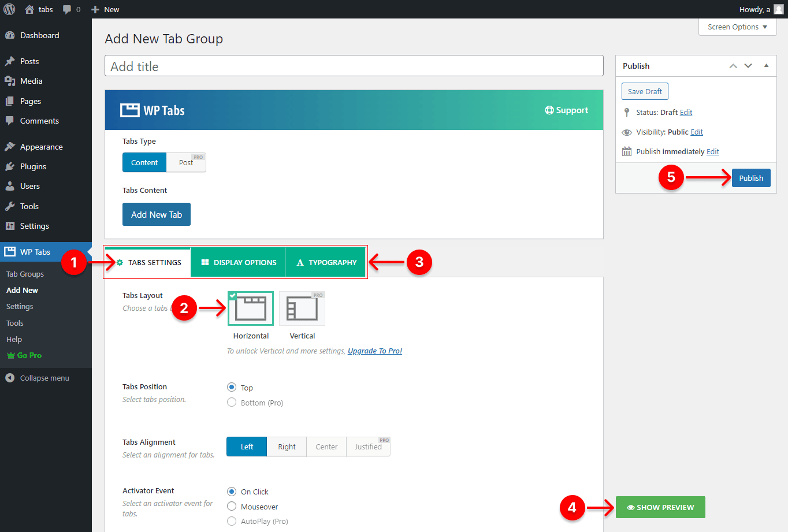This screenshot has width=788, height=532.
Task: Click the Tools wrench icon
Action: 10,206
